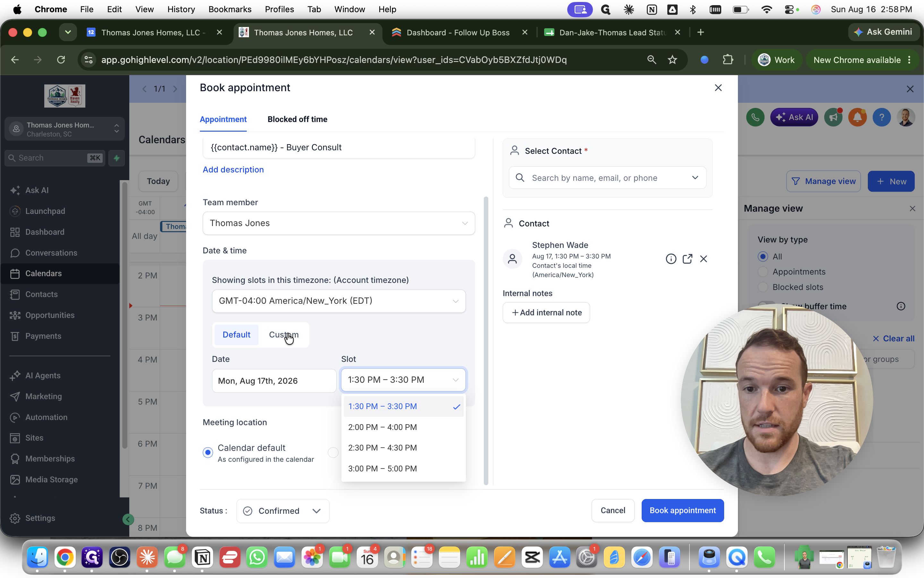Click the green phone dialer icon
This screenshot has width=924, height=578.
[755, 117]
